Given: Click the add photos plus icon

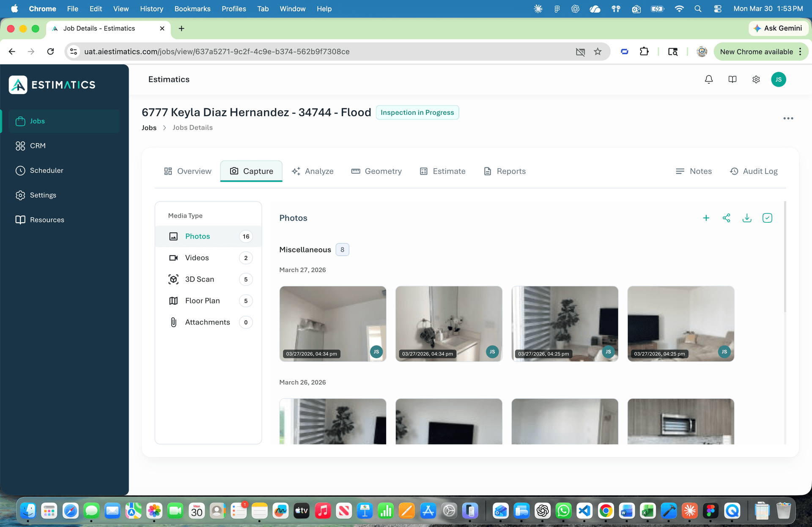Looking at the screenshot, I should (706, 218).
